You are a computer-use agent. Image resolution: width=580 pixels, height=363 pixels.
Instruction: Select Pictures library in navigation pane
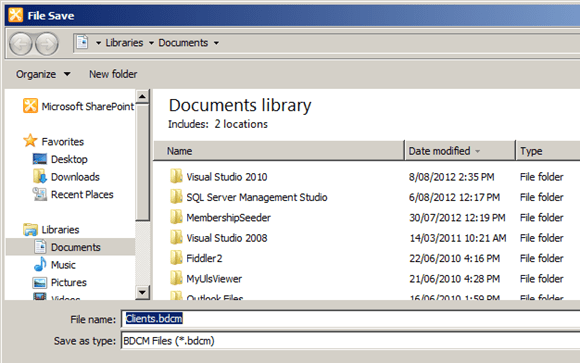click(69, 282)
